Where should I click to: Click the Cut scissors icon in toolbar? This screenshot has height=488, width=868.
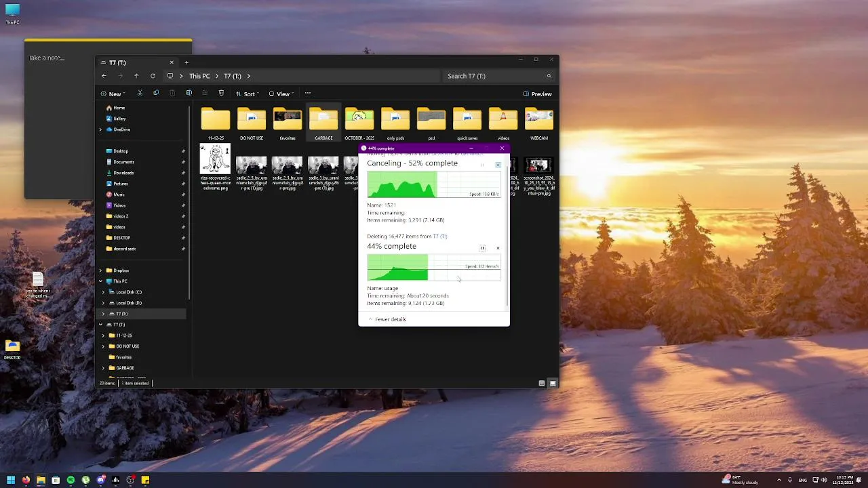140,94
